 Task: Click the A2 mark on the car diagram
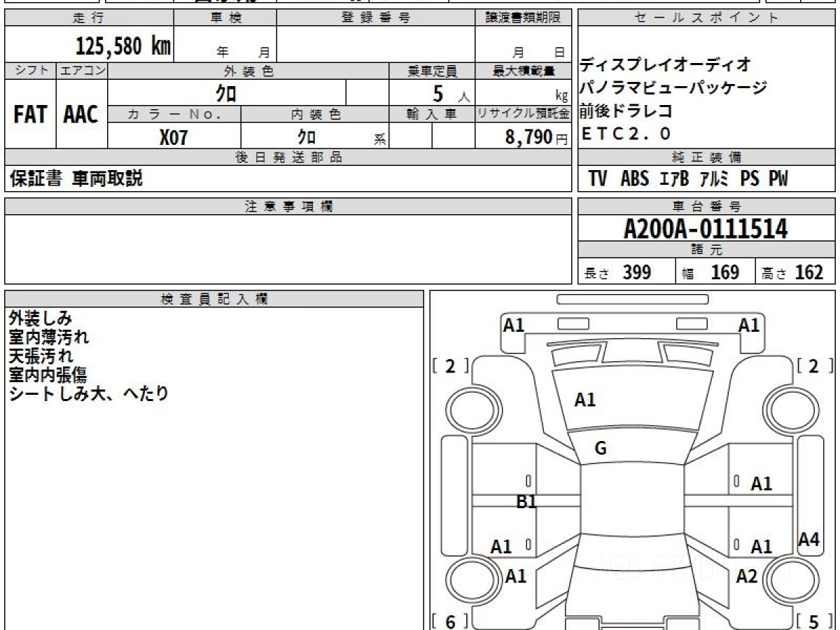(747, 576)
